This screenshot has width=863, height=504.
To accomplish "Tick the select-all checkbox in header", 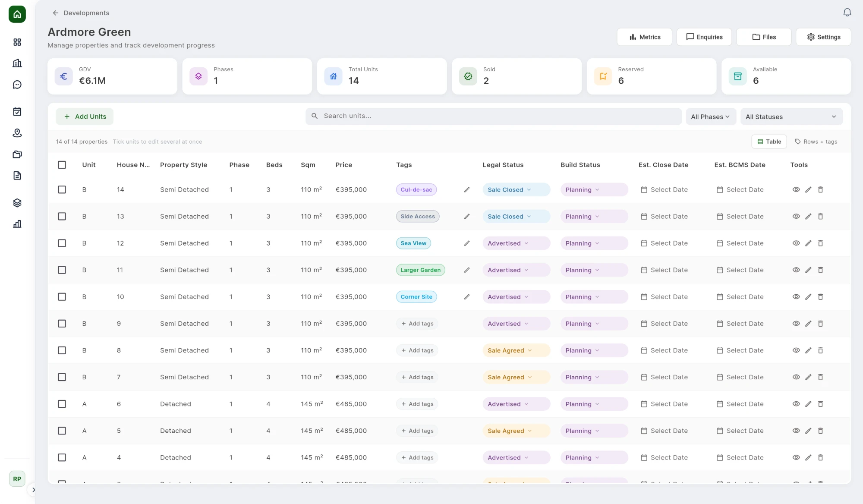I will tap(62, 165).
